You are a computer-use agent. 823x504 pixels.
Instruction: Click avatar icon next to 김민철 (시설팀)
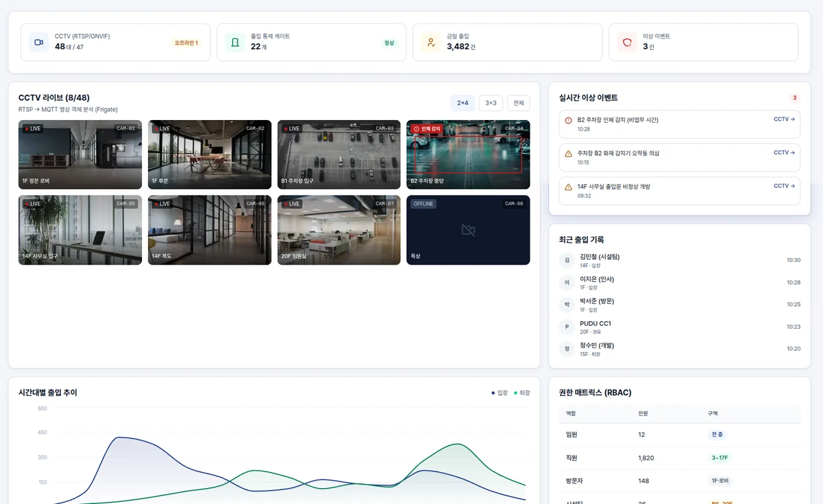(567, 261)
